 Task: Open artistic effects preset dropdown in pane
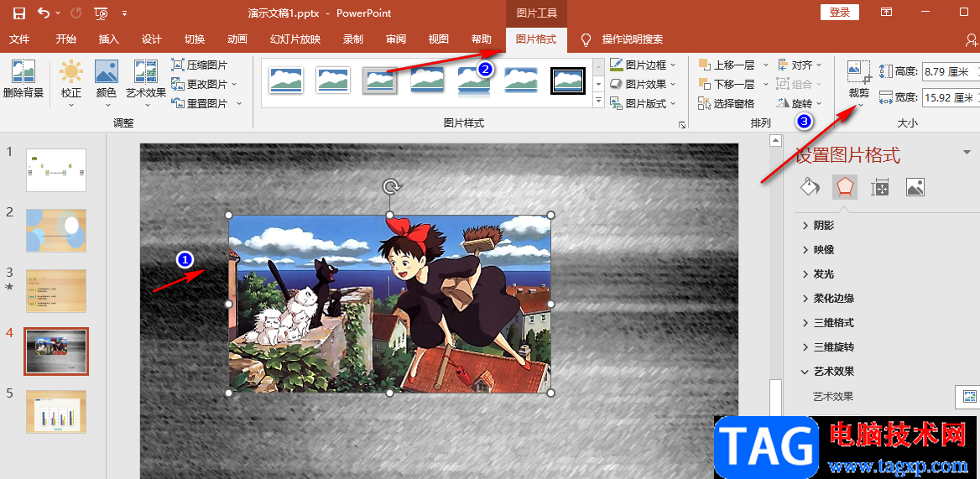[968, 396]
